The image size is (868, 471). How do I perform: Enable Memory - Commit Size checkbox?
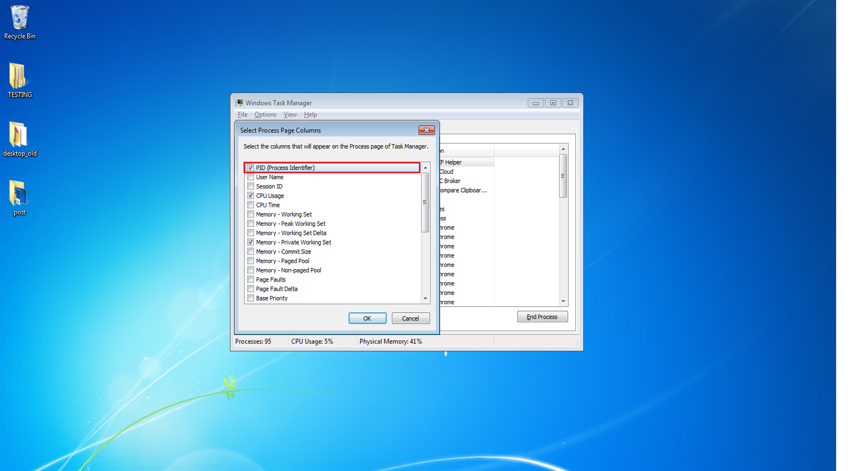[x=251, y=251]
